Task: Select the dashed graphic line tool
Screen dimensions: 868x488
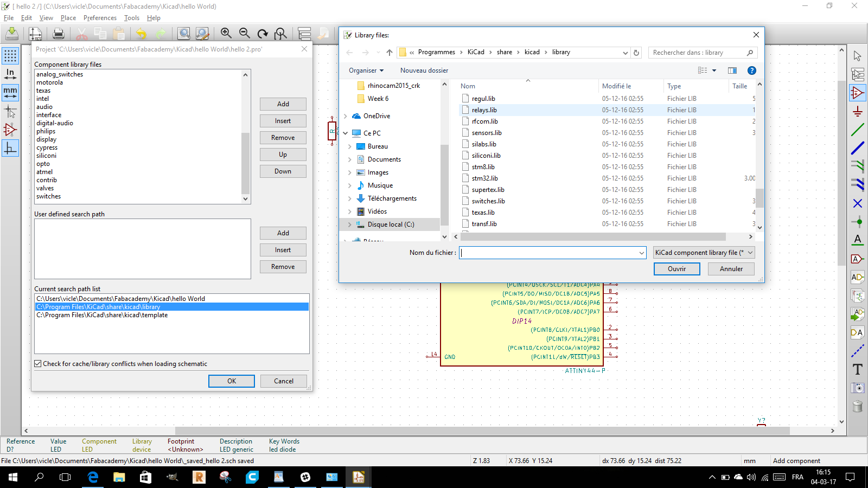Action: pyautogui.click(x=858, y=351)
